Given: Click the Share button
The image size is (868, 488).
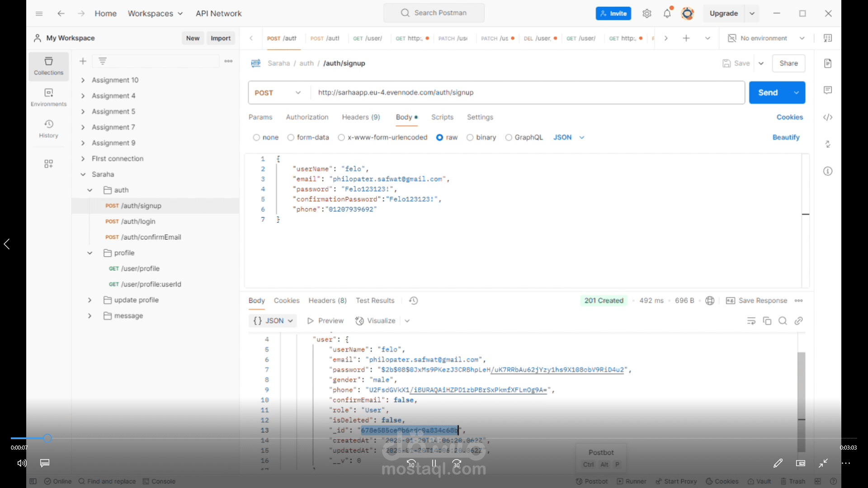Looking at the screenshot, I should coord(788,63).
